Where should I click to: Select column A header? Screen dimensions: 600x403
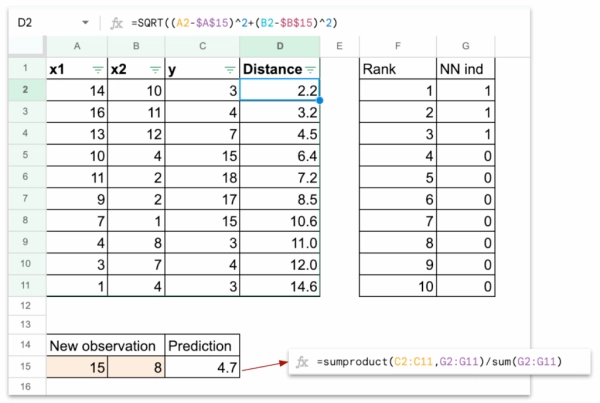pyautogui.click(x=77, y=46)
